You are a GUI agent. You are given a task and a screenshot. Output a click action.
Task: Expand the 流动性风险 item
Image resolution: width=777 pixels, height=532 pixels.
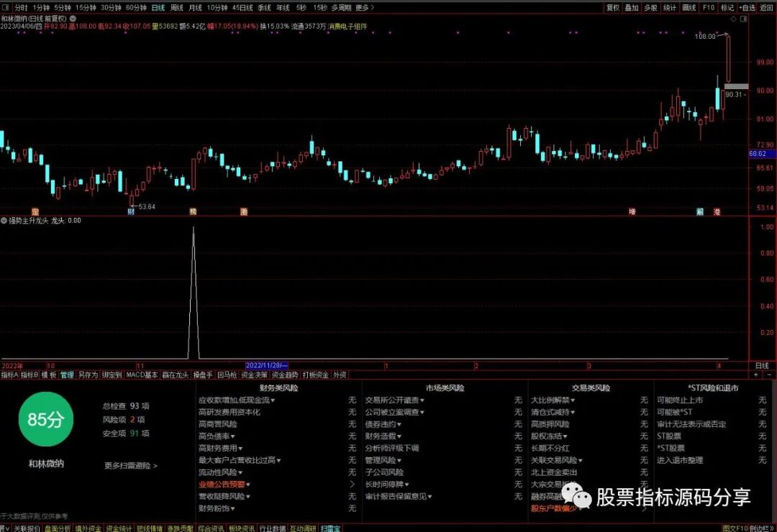pos(221,472)
